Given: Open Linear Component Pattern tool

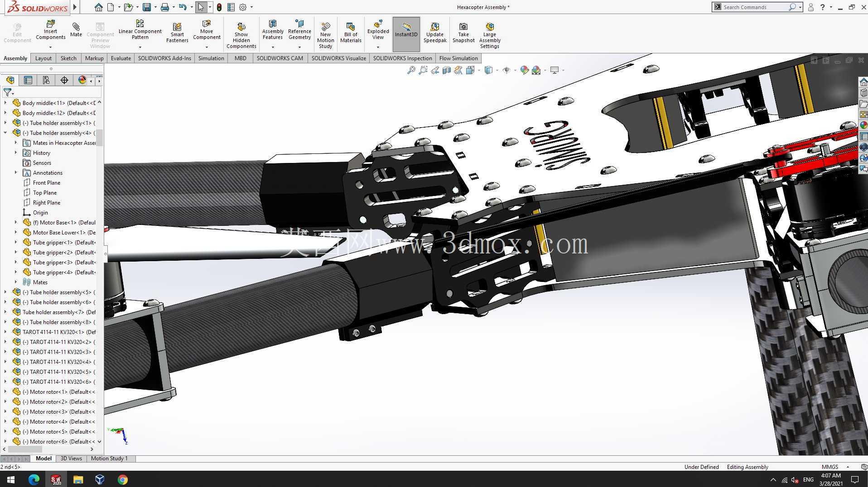Looking at the screenshot, I should 140,30.
